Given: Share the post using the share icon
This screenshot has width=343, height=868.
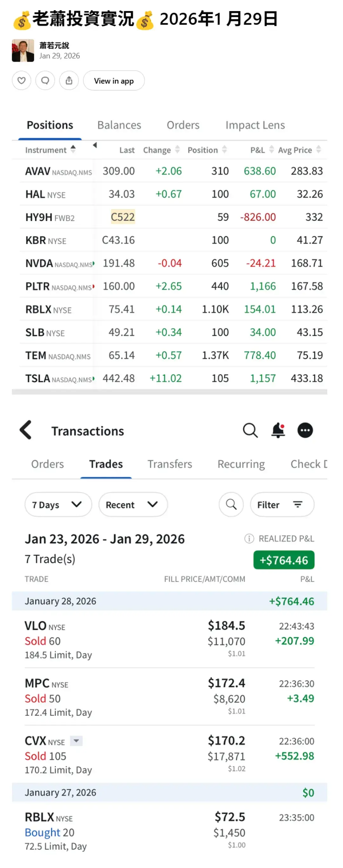Looking at the screenshot, I should coord(69,81).
